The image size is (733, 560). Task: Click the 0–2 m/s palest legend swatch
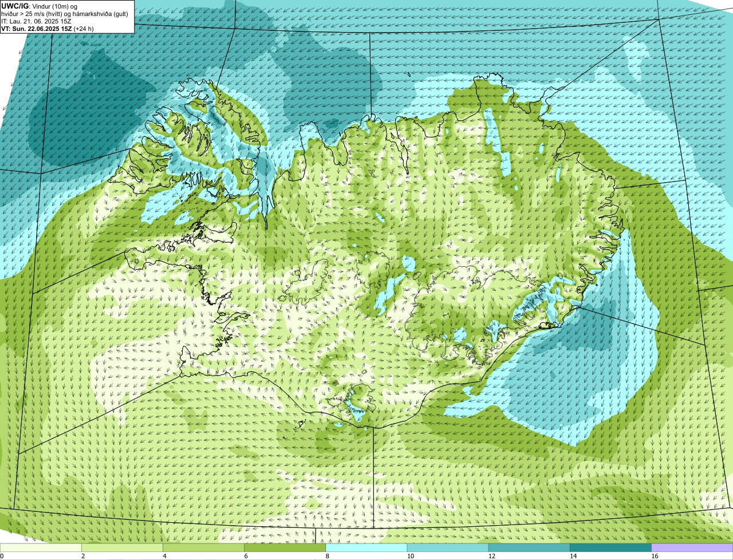tap(41, 548)
